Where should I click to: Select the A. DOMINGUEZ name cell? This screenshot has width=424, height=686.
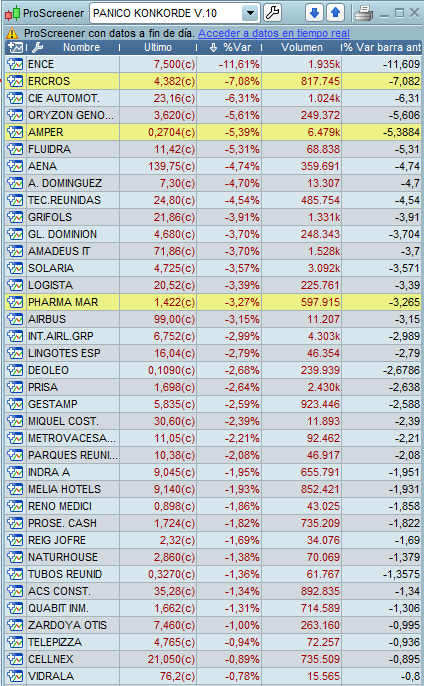pyautogui.click(x=73, y=183)
